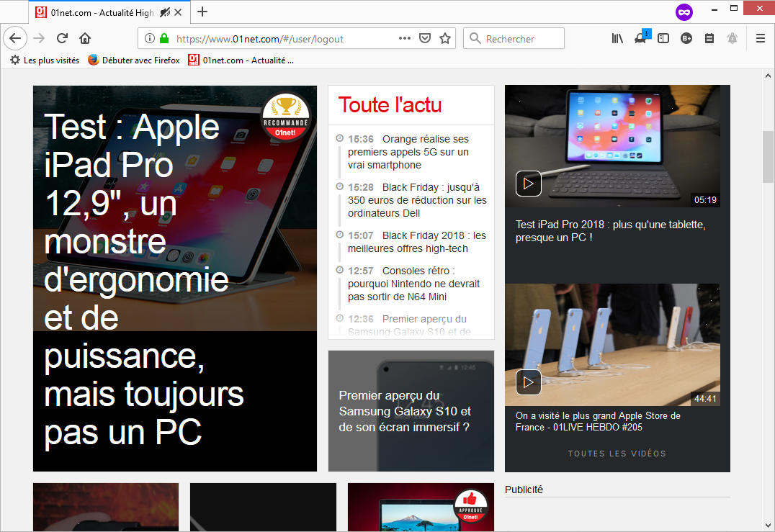Open a new tab with plus
This screenshot has height=532, width=775.
(x=202, y=12)
